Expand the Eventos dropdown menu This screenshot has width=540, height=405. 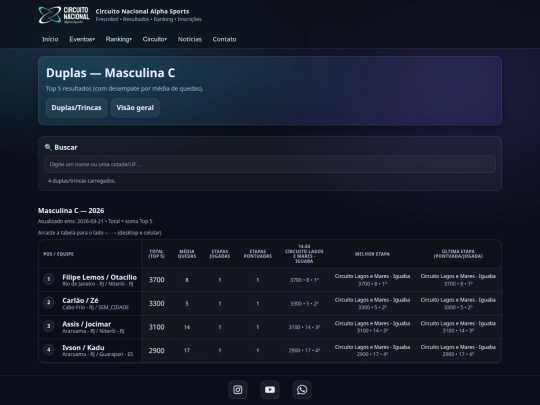(82, 39)
